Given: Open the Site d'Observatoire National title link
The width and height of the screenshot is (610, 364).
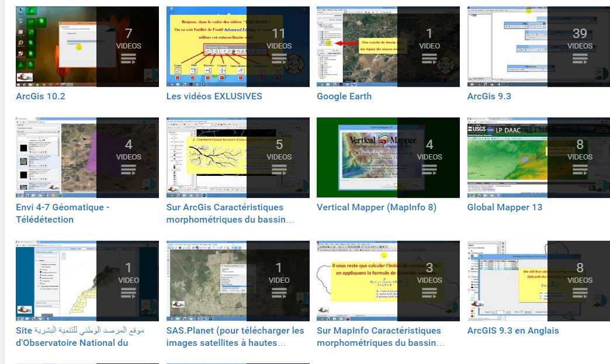Looking at the screenshot, I should click(79, 337).
